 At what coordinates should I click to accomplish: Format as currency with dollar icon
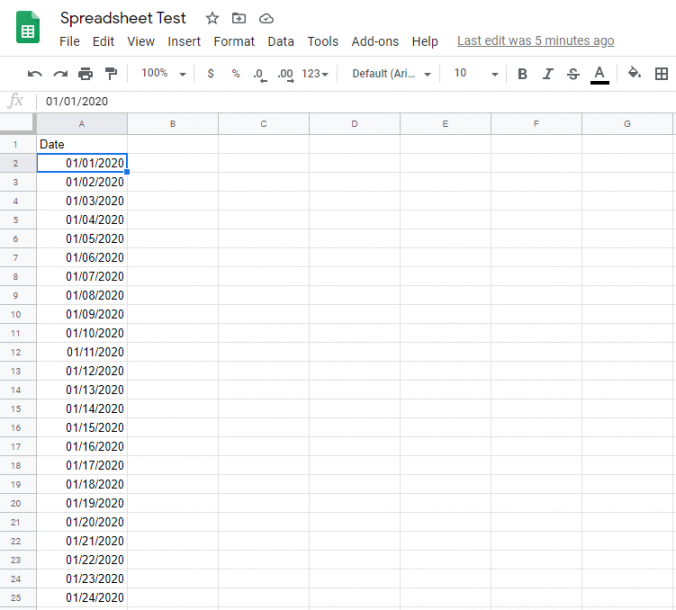pos(210,74)
